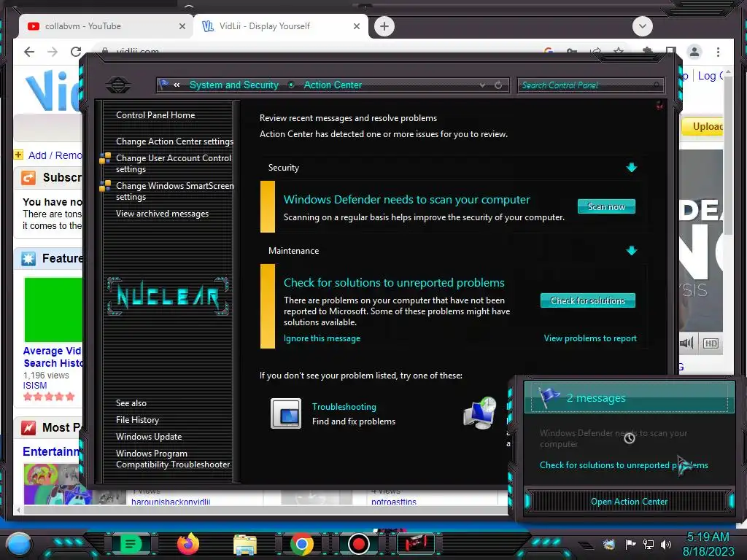Open Change Action Center settings
The height and width of the screenshot is (560, 747).
[x=174, y=141]
